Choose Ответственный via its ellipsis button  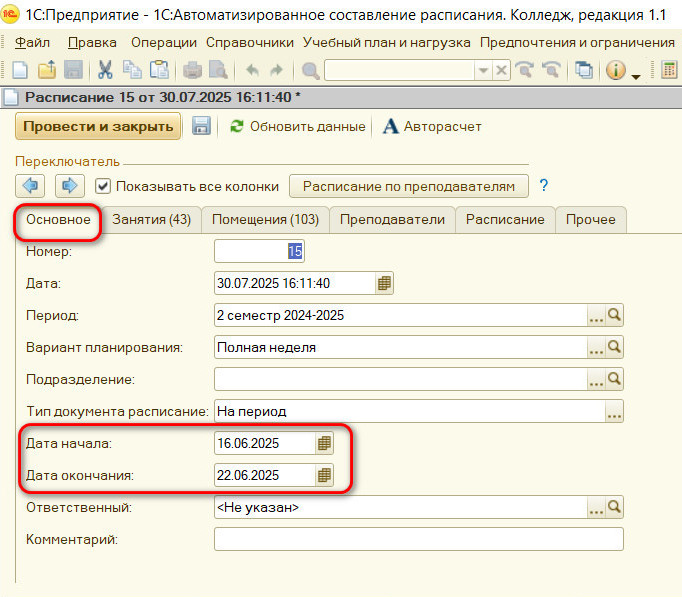click(596, 507)
